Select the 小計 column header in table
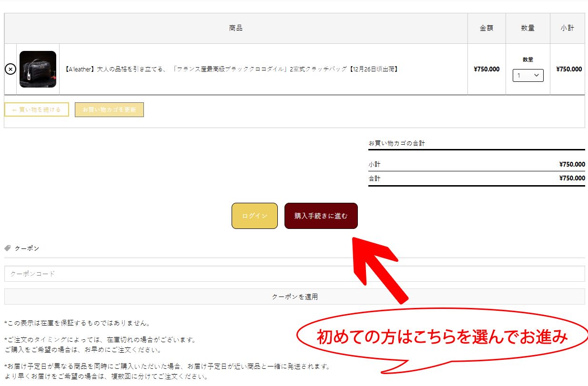588x386 pixels. pyautogui.click(x=567, y=29)
